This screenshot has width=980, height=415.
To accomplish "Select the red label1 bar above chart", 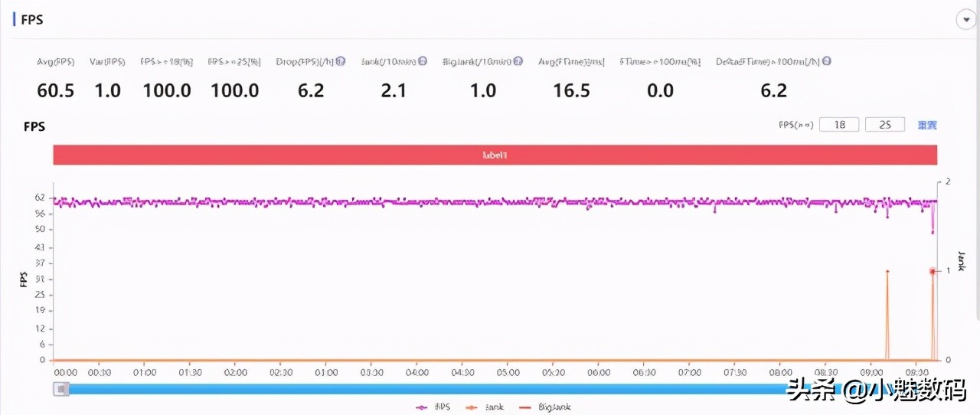I will tap(495, 155).
